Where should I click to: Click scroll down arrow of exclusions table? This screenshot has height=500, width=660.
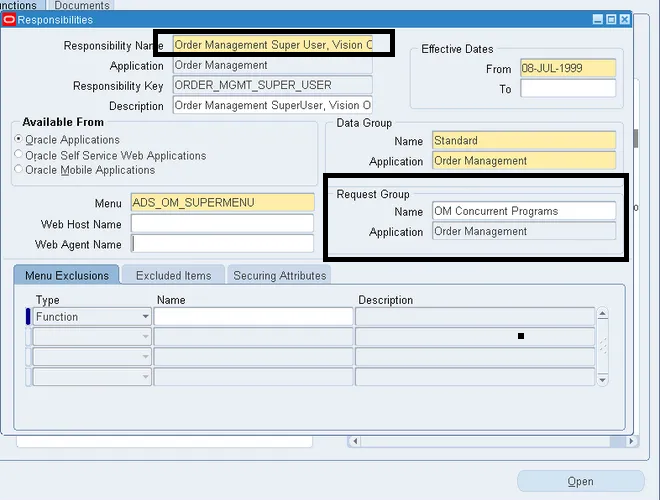click(602, 380)
